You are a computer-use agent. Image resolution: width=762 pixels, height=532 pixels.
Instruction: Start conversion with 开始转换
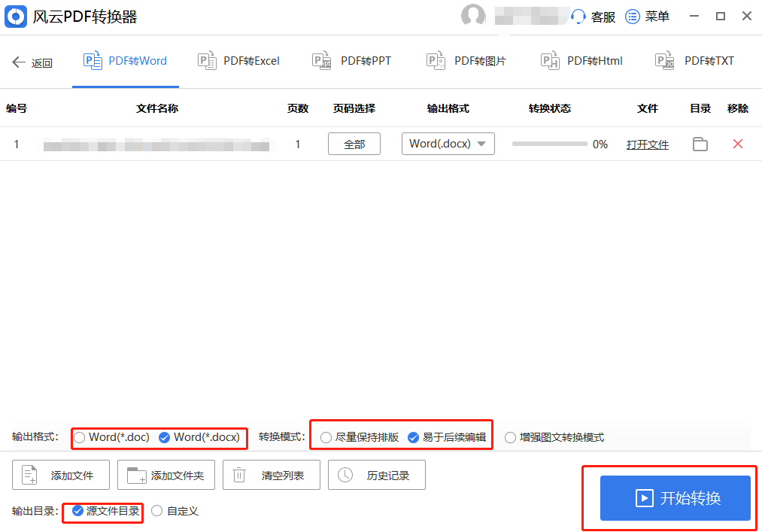[x=675, y=498]
